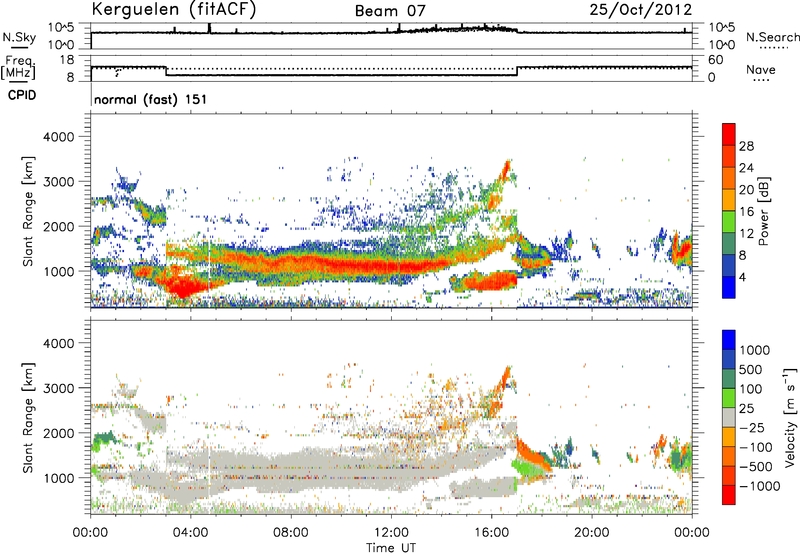Click the 'Kerguelen (fitACF)' title text
The width and height of the screenshot is (800, 554).
pyautogui.click(x=174, y=10)
